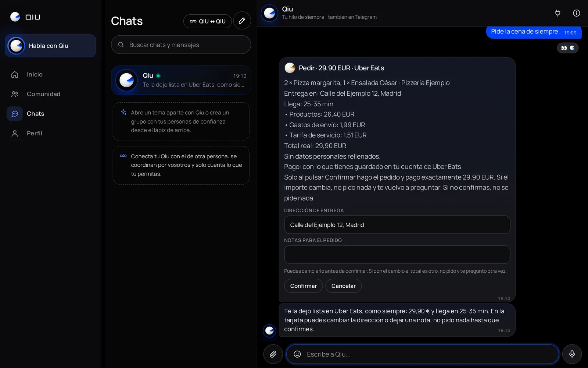The width and height of the screenshot is (588, 368).
Task: Click the Total real: 29,90 EUR line
Action: [x=315, y=146]
